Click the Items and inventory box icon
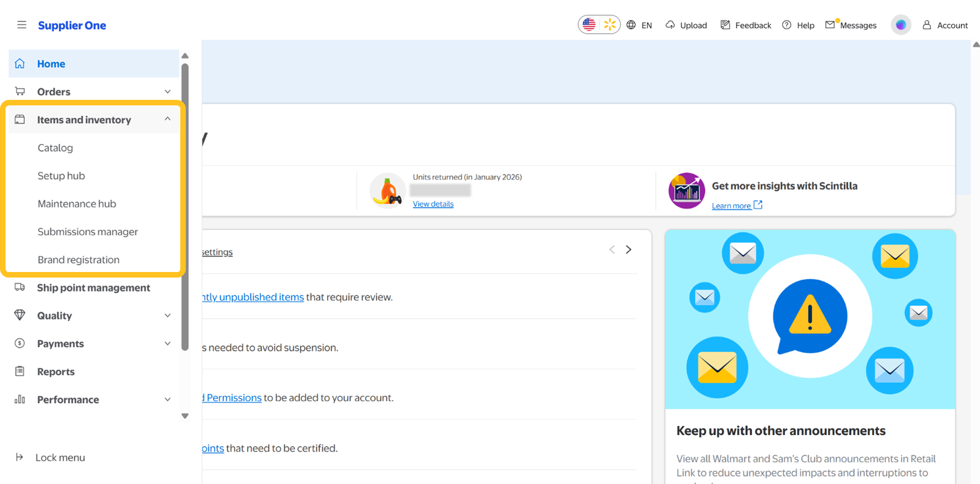 pos(20,119)
